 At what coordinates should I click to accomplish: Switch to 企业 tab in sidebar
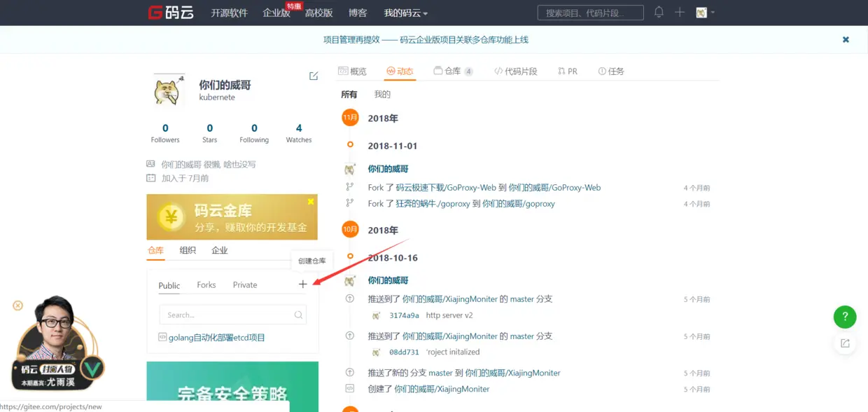pyautogui.click(x=220, y=250)
